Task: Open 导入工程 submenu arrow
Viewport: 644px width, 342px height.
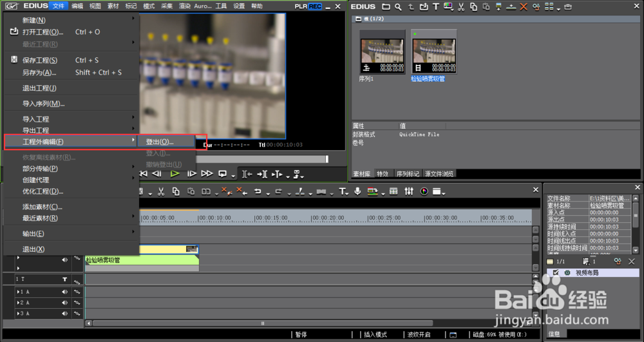Action: [x=133, y=117]
